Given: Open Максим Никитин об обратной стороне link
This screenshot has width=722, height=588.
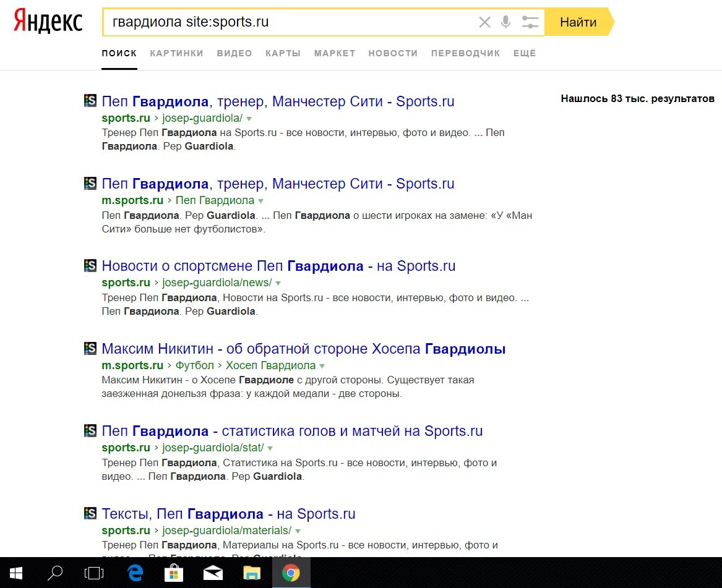Looking at the screenshot, I should [x=303, y=349].
